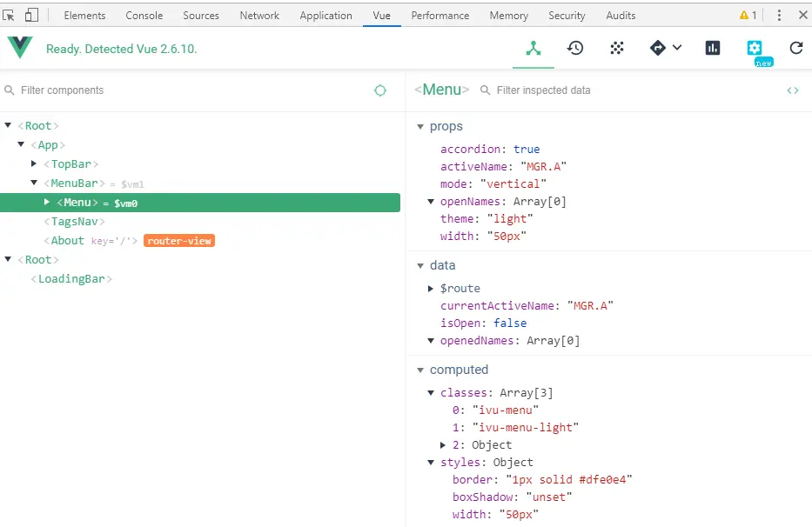The height and width of the screenshot is (527, 812).
Task: Expand the selected Menu node arrow
Action: (47, 202)
